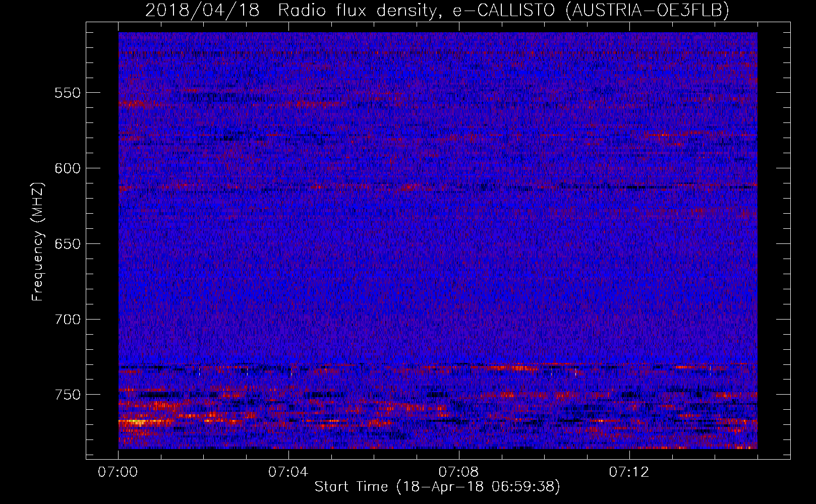The width and height of the screenshot is (816, 504).
Task: Click the 07:00 time tick label
Action: click(118, 472)
